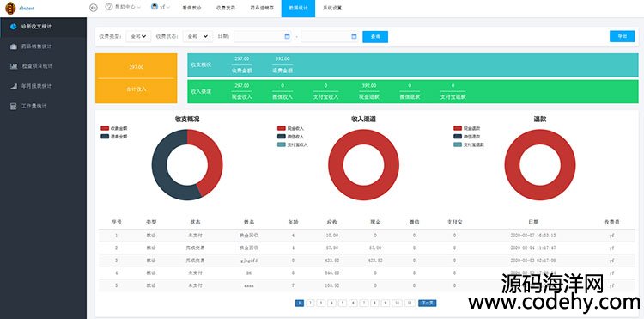This screenshot has height=319, width=644.
Task: Open the pie-chart icon sidebar entry
Action: [x=14, y=27]
